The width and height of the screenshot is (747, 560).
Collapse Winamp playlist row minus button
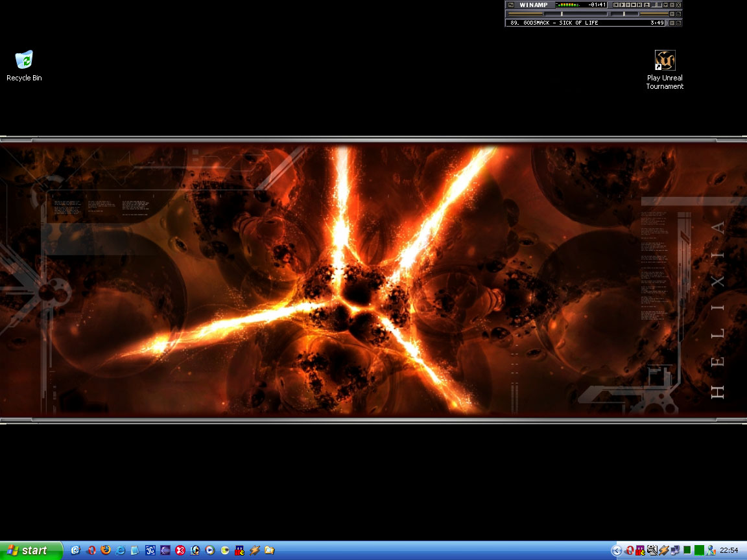(x=672, y=23)
